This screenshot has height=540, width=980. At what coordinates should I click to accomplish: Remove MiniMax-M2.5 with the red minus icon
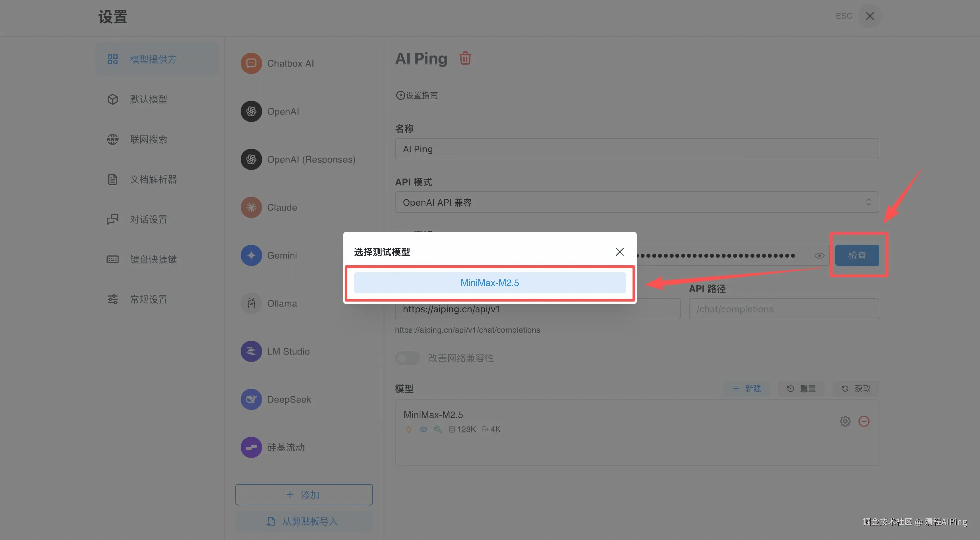(864, 421)
